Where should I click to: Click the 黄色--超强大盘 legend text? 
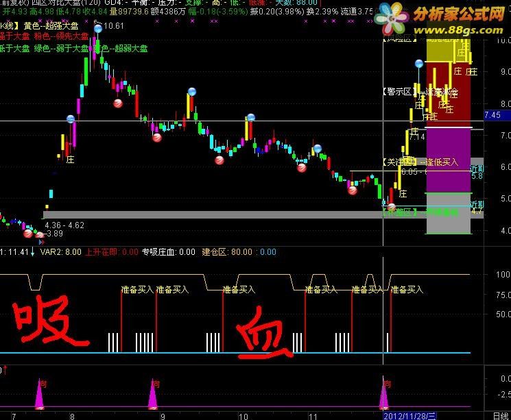pos(51,26)
